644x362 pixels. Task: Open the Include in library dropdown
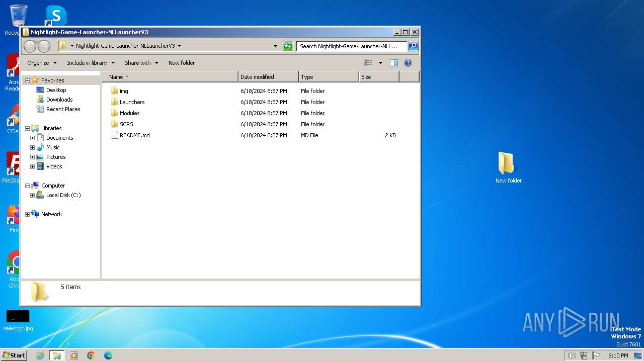coord(91,63)
